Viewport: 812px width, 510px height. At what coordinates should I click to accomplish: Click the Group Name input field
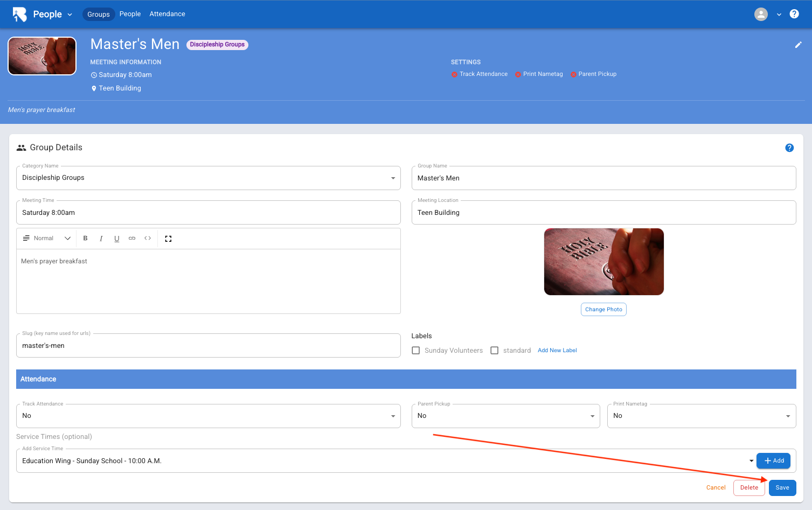point(603,178)
